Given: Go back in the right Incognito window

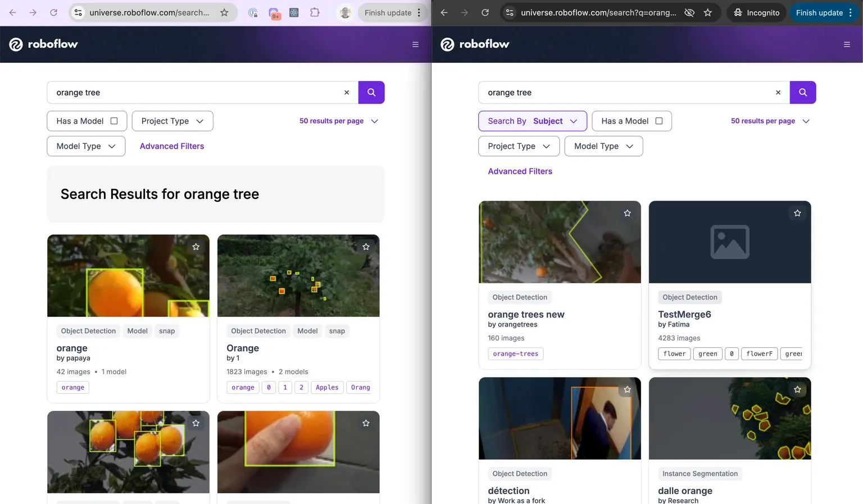Looking at the screenshot, I should [x=444, y=12].
